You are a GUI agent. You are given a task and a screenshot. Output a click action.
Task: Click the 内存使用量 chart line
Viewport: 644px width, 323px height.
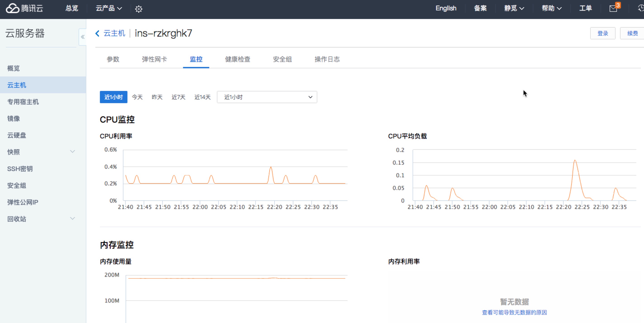coord(237,278)
